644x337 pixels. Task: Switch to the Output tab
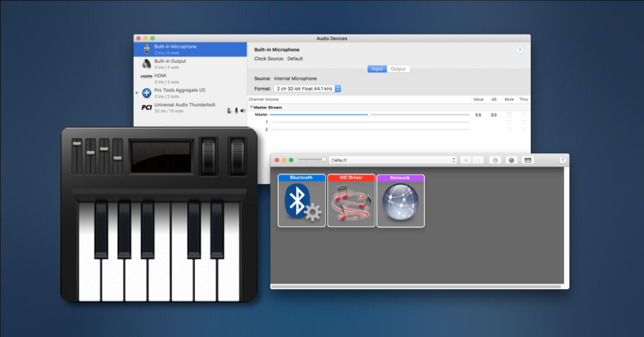click(x=398, y=69)
